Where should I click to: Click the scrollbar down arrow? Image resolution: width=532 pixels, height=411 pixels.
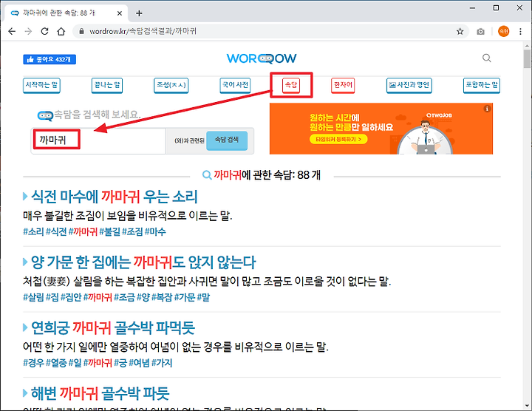(x=527, y=406)
